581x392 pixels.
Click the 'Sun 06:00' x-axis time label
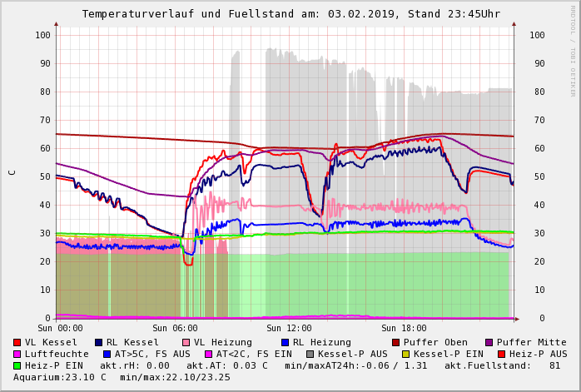tap(175, 329)
